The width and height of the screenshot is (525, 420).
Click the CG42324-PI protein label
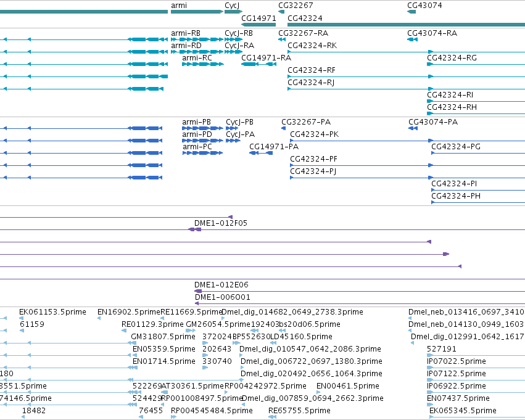[x=454, y=184]
